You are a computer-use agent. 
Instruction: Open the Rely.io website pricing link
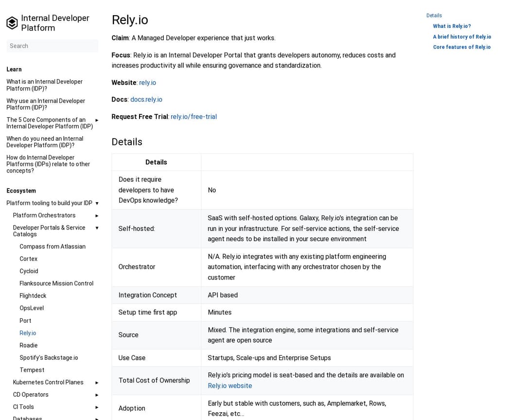(x=229, y=385)
